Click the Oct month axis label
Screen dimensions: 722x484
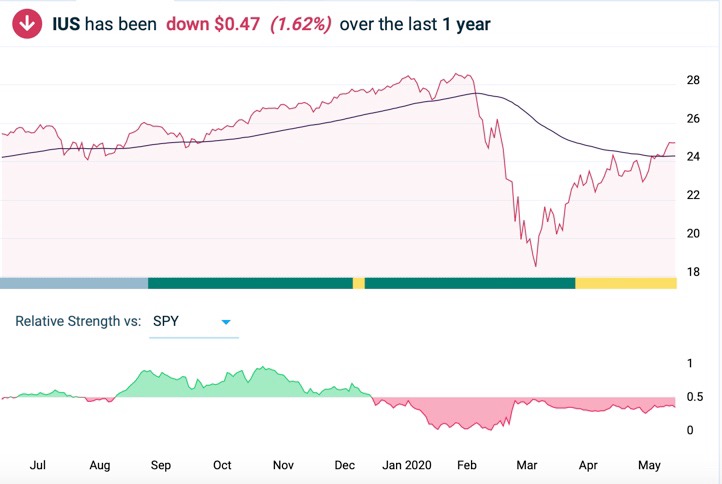pos(222,465)
